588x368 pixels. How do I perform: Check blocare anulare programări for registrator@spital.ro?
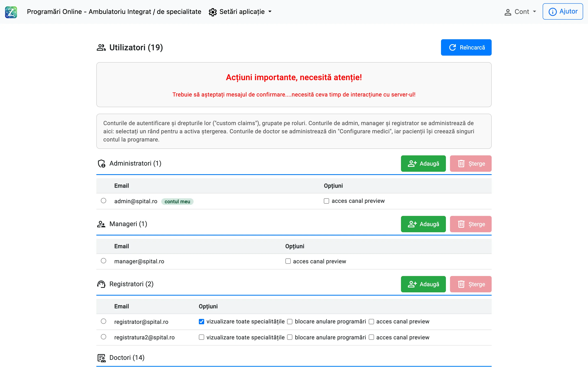tap(290, 322)
